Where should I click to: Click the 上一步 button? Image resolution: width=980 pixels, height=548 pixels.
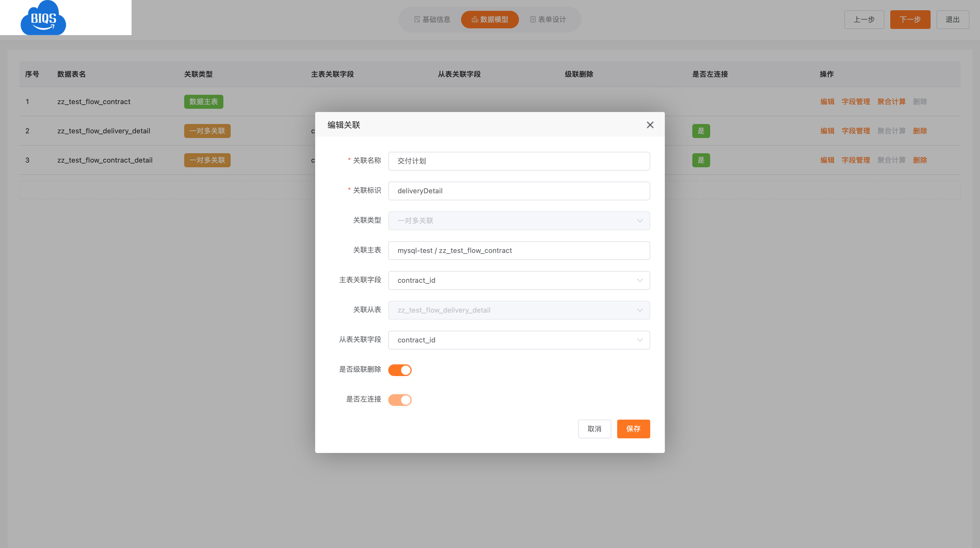pos(864,19)
